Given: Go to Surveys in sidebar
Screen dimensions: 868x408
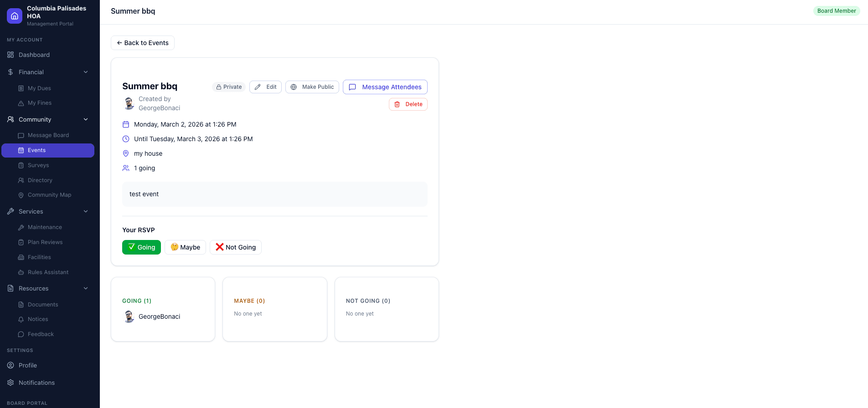Looking at the screenshot, I should click(x=38, y=165).
